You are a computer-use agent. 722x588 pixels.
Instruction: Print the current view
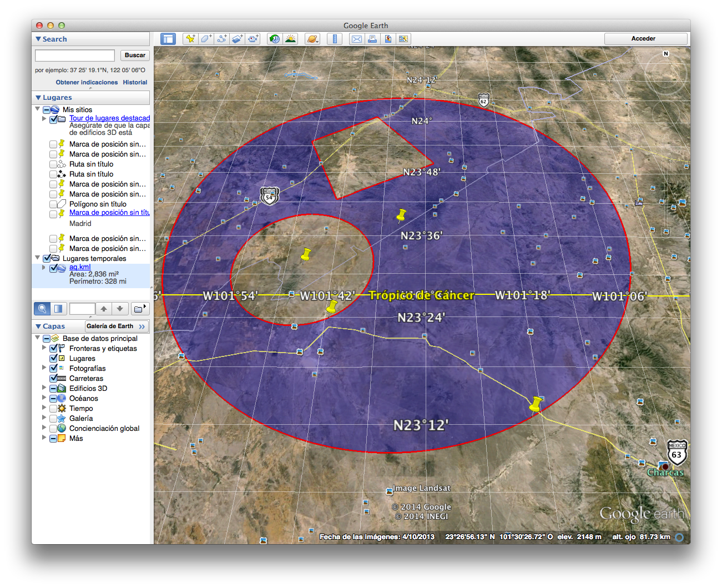pyautogui.click(x=372, y=38)
